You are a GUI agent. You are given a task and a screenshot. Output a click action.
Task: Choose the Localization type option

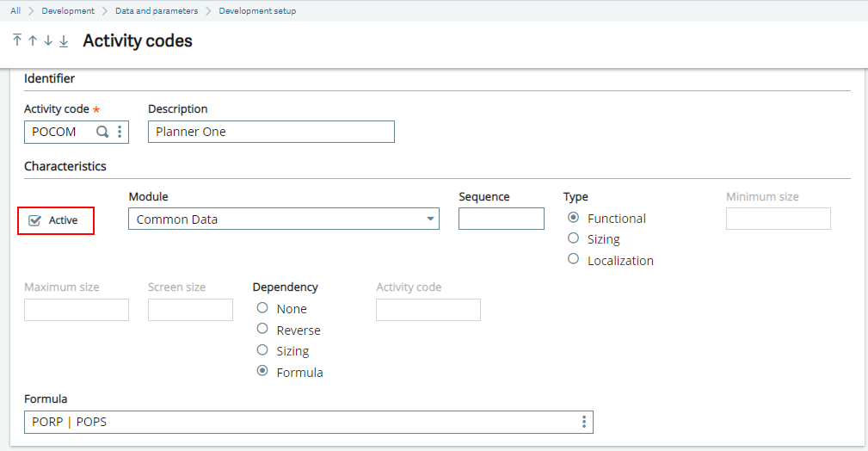pyautogui.click(x=574, y=259)
